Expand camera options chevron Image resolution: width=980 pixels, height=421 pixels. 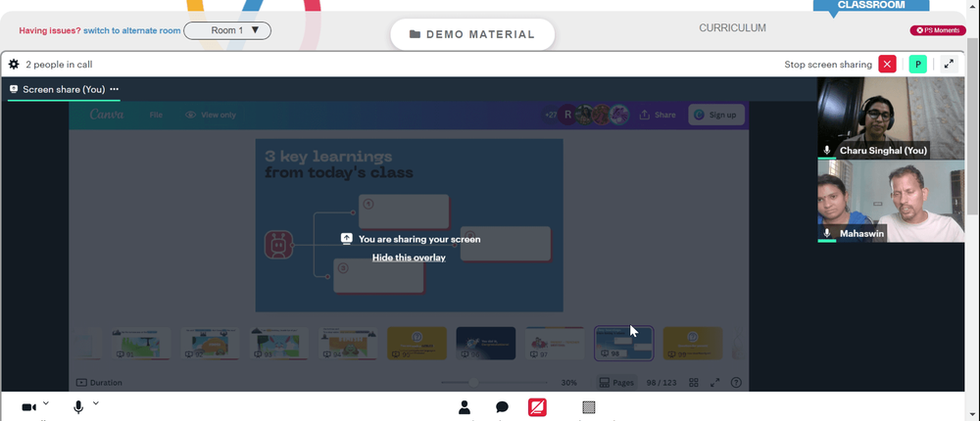[46, 403]
